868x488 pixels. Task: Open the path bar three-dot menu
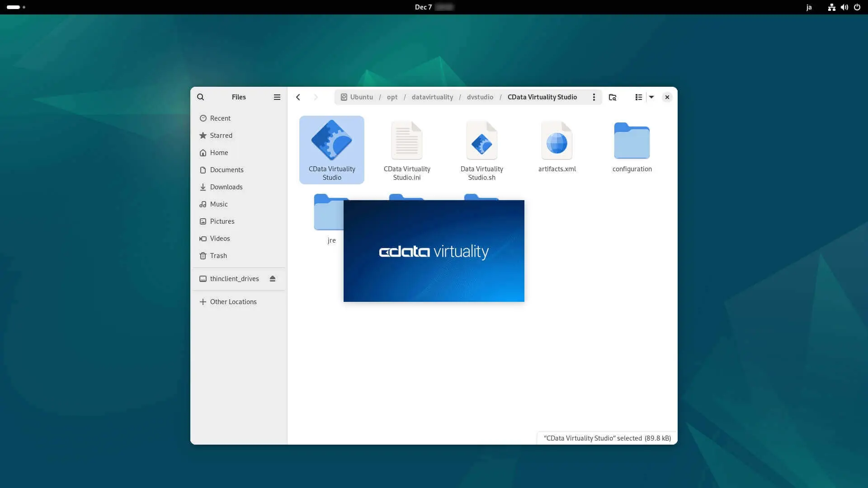pos(594,97)
